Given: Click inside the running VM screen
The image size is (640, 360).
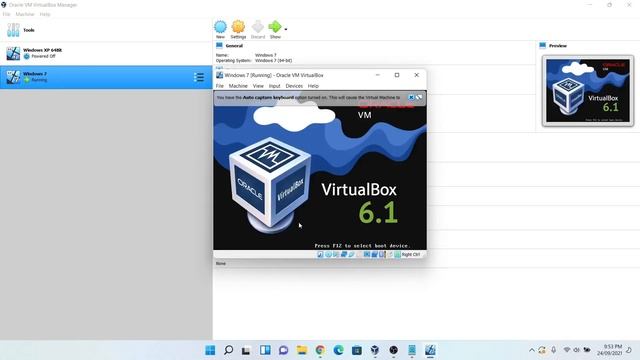Looking at the screenshot, I should [320, 170].
